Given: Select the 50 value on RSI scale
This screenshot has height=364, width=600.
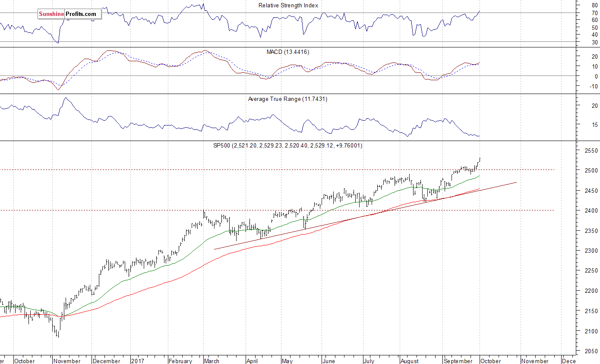Looking at the screenshot, I should click(595, 28).
